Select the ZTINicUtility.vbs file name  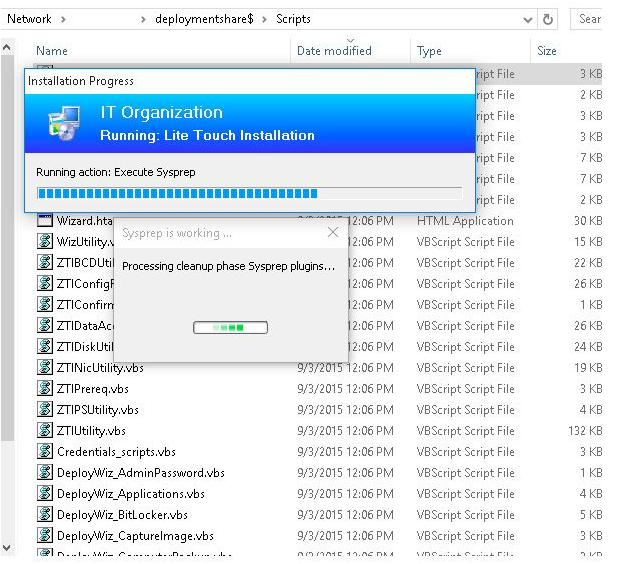point(100,368)
